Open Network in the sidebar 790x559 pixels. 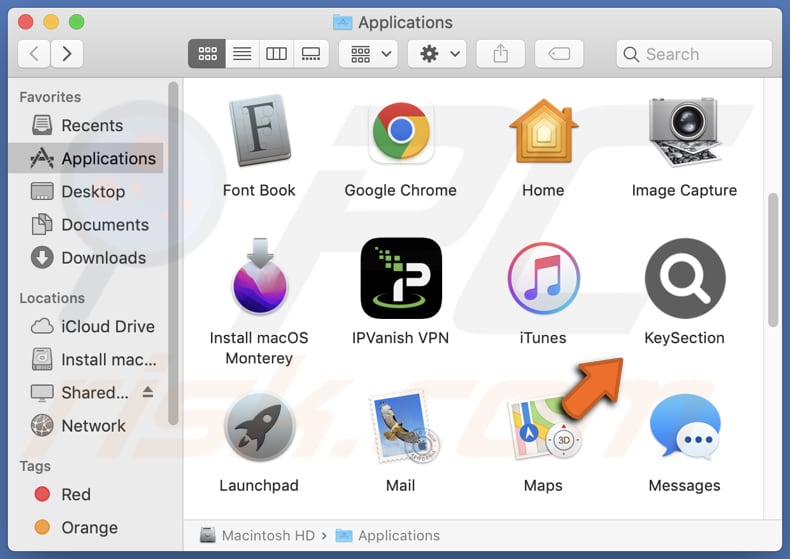pyautogui.click(x=86, y=426)
